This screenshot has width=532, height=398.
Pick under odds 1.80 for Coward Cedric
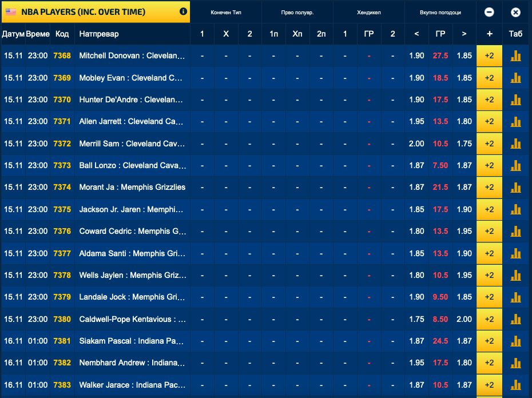coord(416,232)
